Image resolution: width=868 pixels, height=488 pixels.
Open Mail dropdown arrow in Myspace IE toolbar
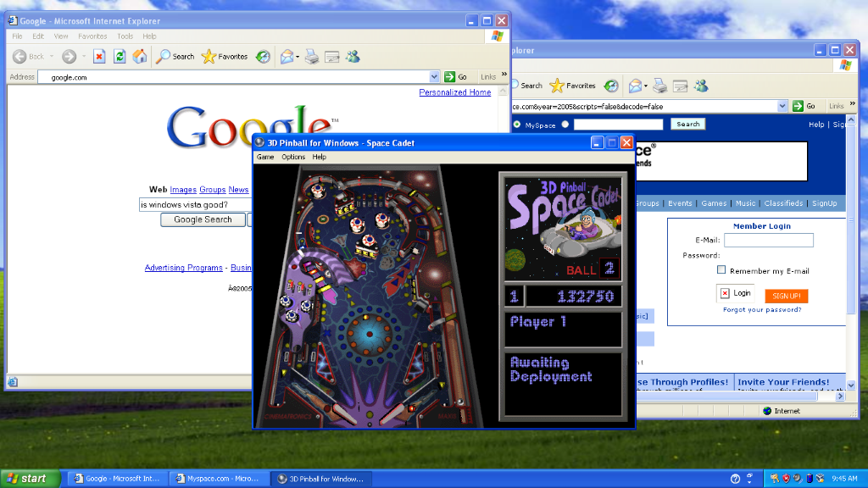[645, 86]
